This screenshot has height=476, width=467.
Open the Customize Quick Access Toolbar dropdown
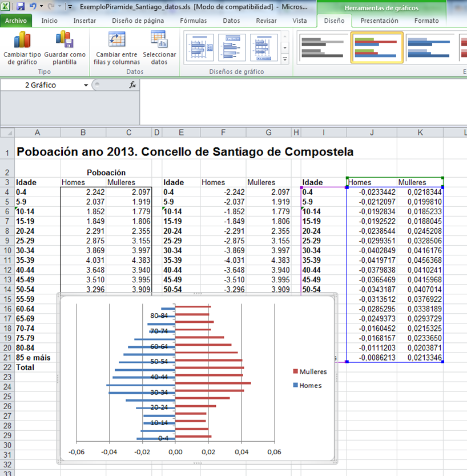point(70,7)
